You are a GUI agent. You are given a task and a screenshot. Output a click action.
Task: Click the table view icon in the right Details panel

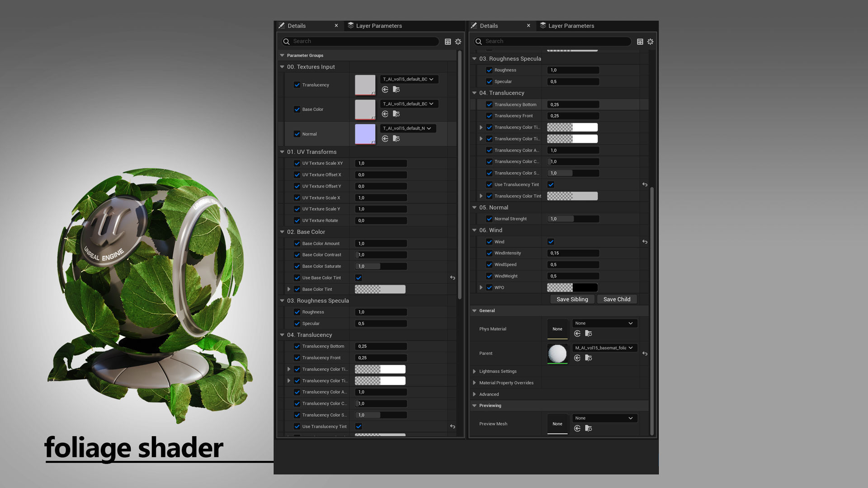(x=640, y=42)
